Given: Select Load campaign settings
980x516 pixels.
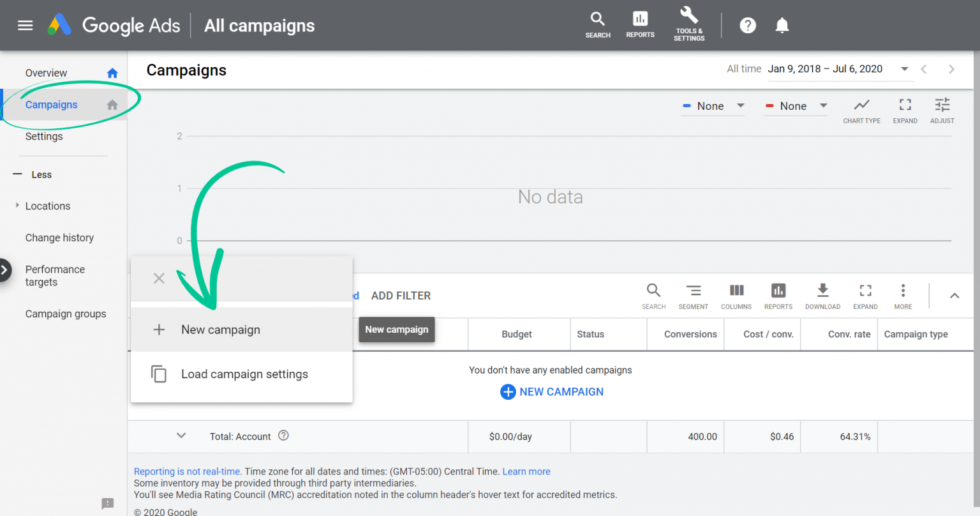Looking at the screenshot, I should click(x=244, y=374).
